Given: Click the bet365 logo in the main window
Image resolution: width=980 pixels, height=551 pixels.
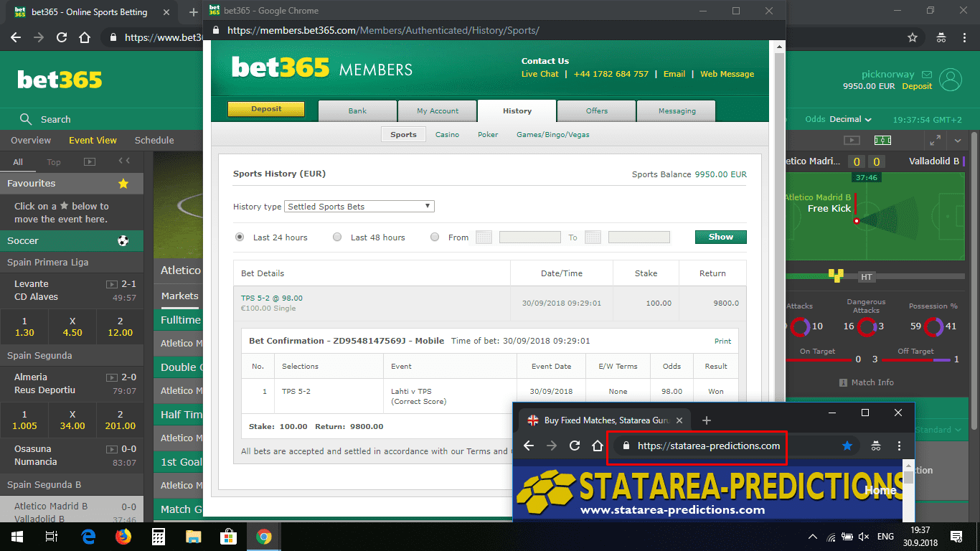Looking at the screenshot, I should 60,80.
